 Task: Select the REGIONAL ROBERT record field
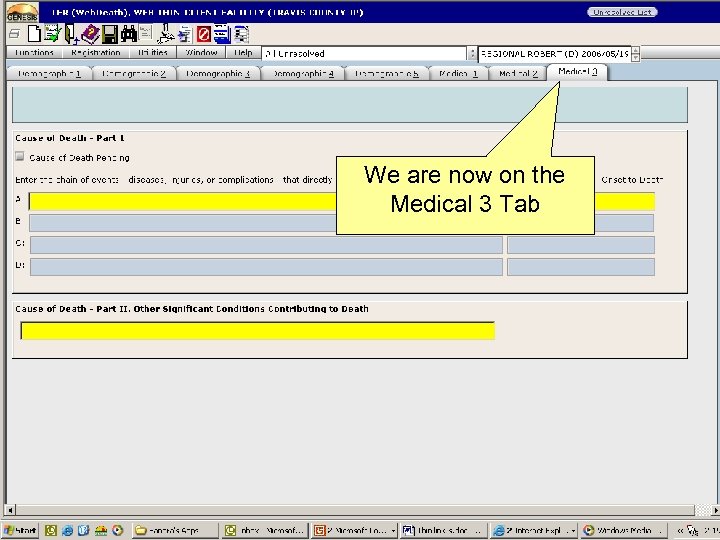click(555, 54)
